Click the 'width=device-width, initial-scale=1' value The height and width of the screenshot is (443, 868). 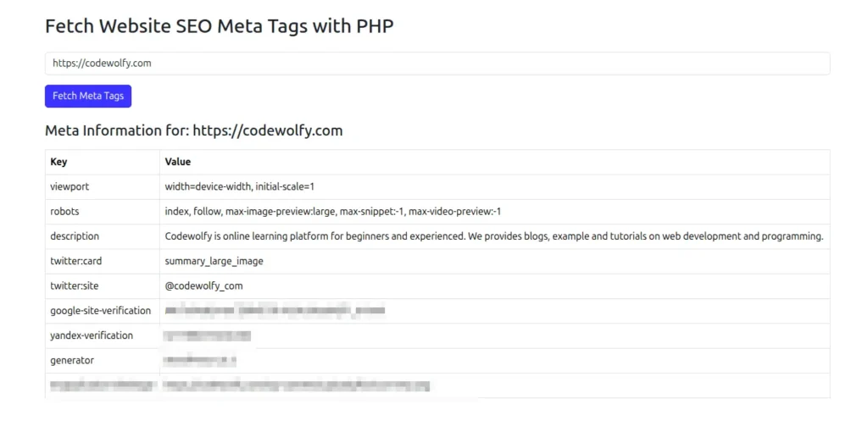click(240, 186)
